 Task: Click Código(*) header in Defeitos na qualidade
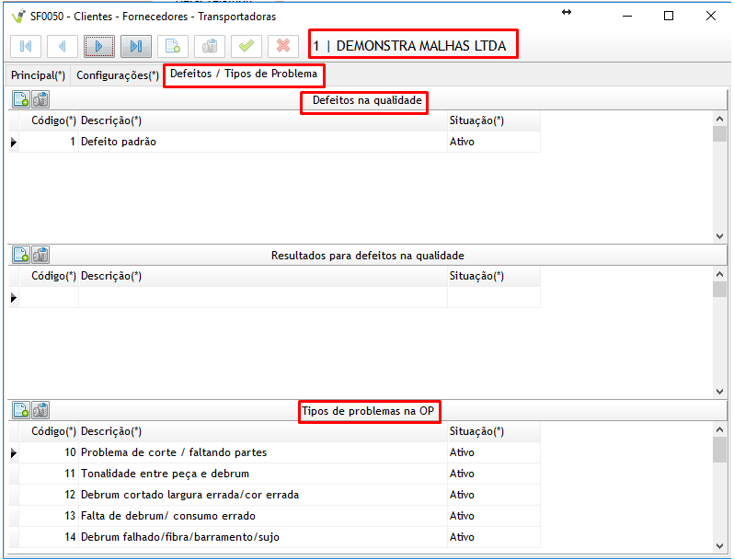click(x=49, y=120)
